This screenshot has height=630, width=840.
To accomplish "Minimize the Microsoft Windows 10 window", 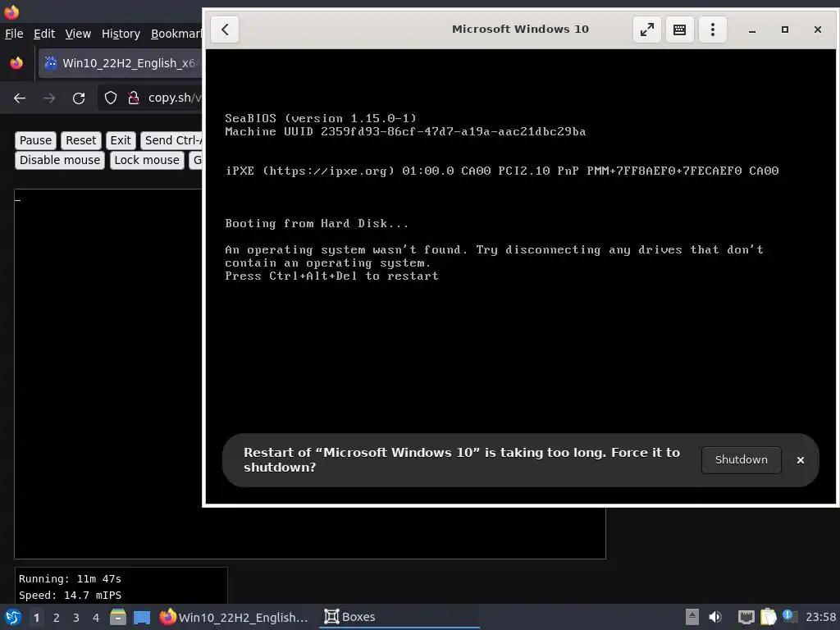I will tap(752, 30).
